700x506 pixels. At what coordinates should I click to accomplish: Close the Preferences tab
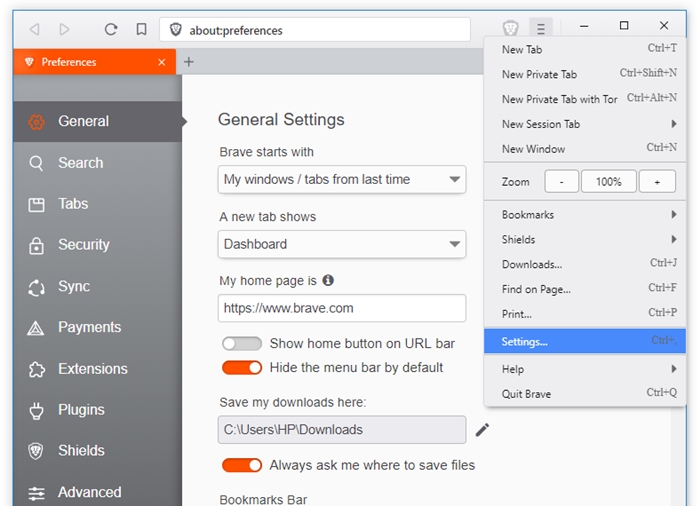pos(162,62)
